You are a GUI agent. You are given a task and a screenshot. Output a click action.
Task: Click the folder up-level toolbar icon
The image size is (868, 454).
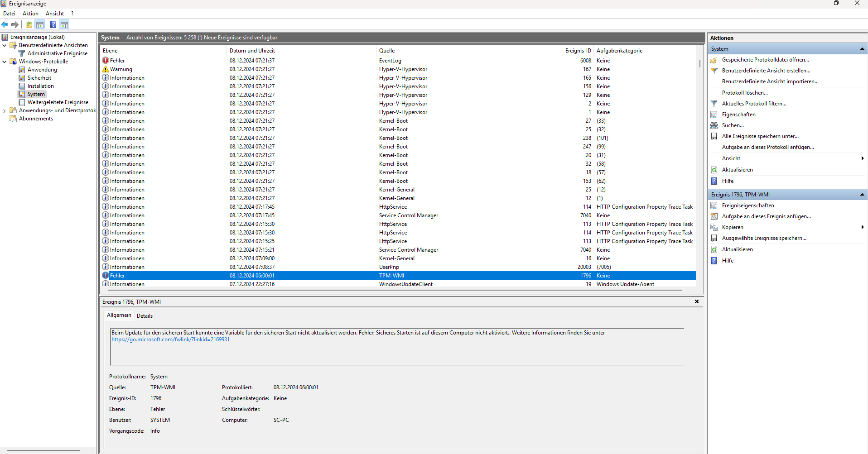click(x=29, y=24)
